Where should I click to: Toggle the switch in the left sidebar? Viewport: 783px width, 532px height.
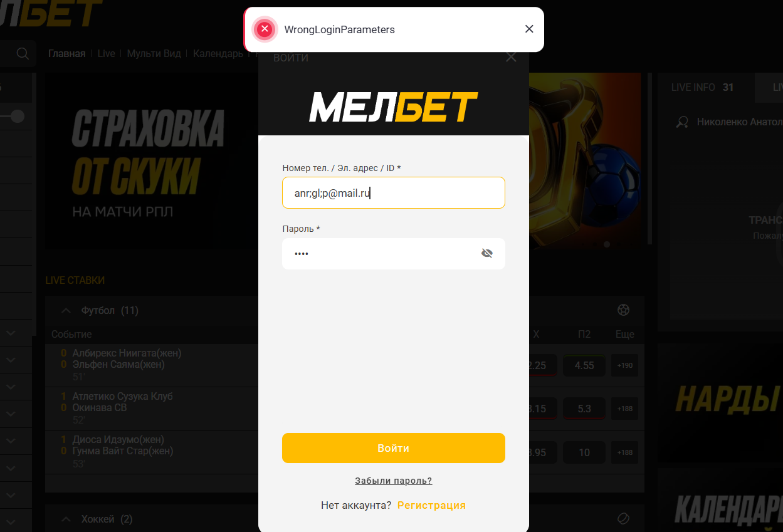[x=13, y=116]
